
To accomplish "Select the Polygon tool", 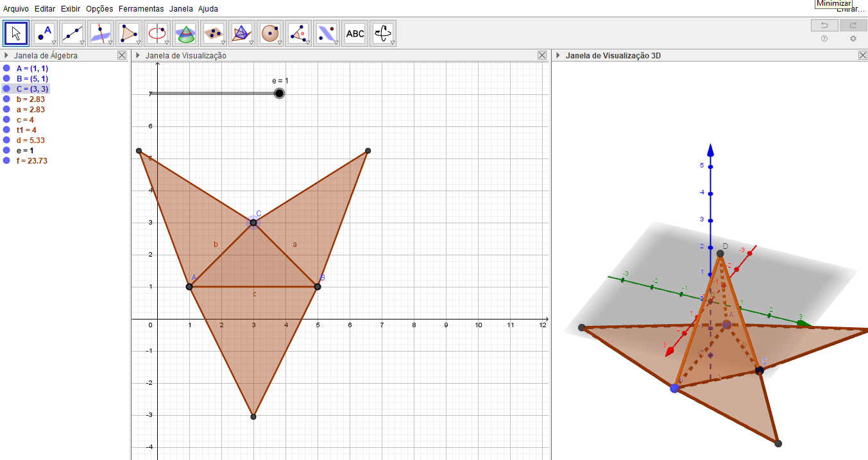I will click(129, 33).
